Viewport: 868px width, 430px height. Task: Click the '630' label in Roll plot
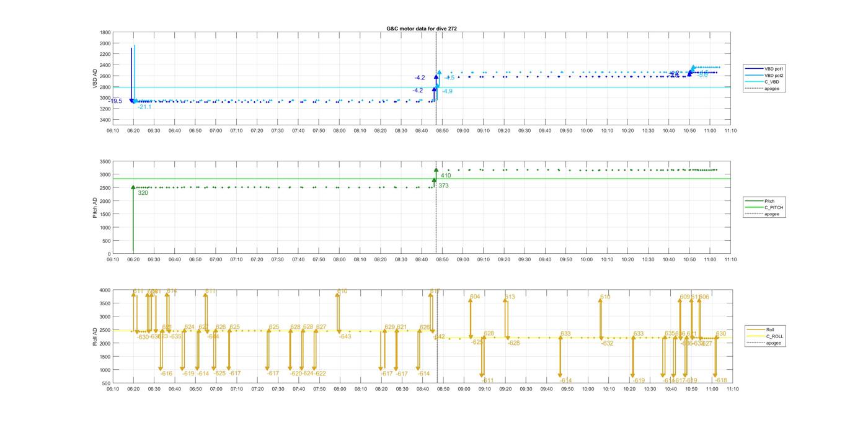pos(721,334)
